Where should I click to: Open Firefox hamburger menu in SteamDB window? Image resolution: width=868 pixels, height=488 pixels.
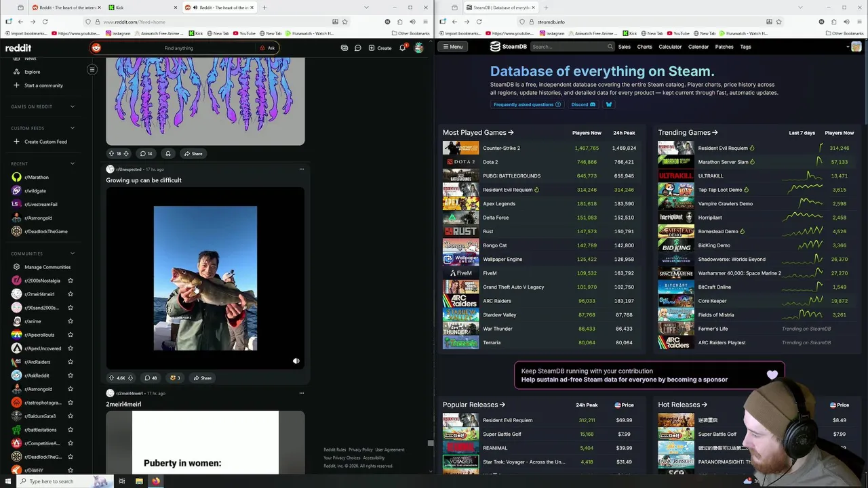(x=859, y=22)
